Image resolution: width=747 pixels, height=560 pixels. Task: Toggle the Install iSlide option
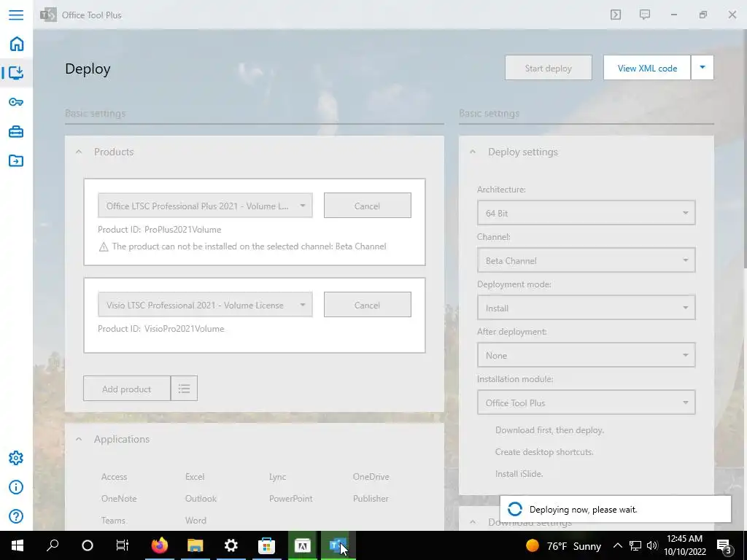pos(519,474)
